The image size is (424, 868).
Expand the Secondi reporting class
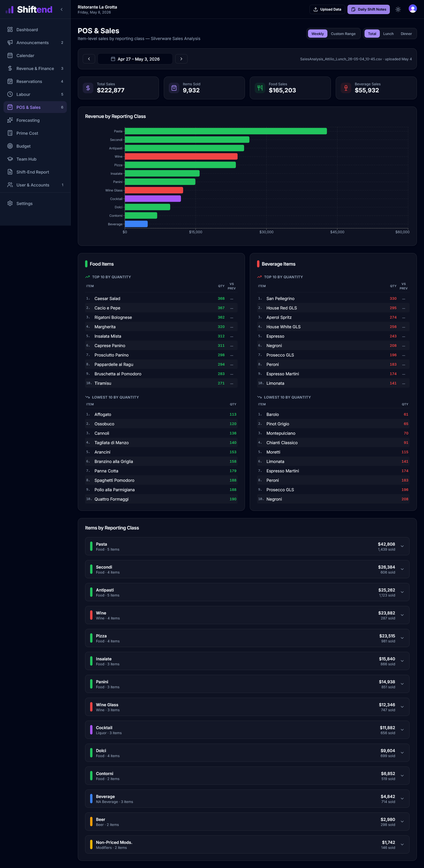tap(247, 569)
